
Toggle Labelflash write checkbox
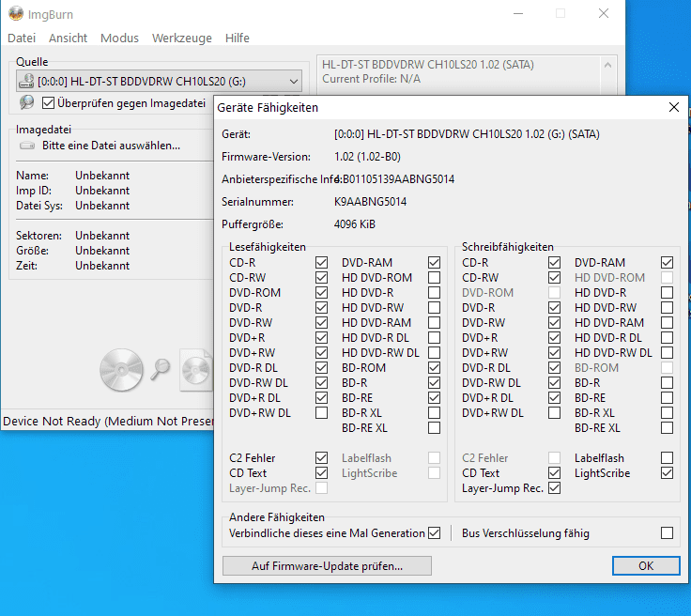pos(668,458)
